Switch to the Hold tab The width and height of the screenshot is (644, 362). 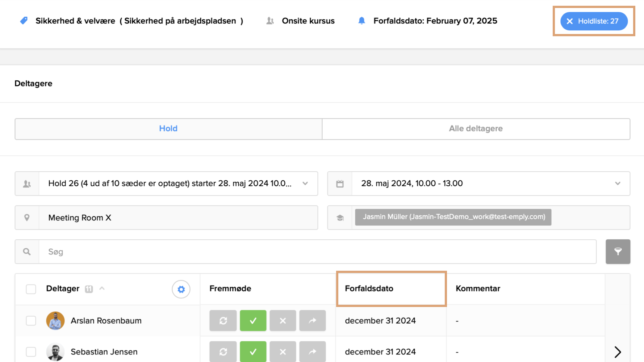click(x=168, y=129)
